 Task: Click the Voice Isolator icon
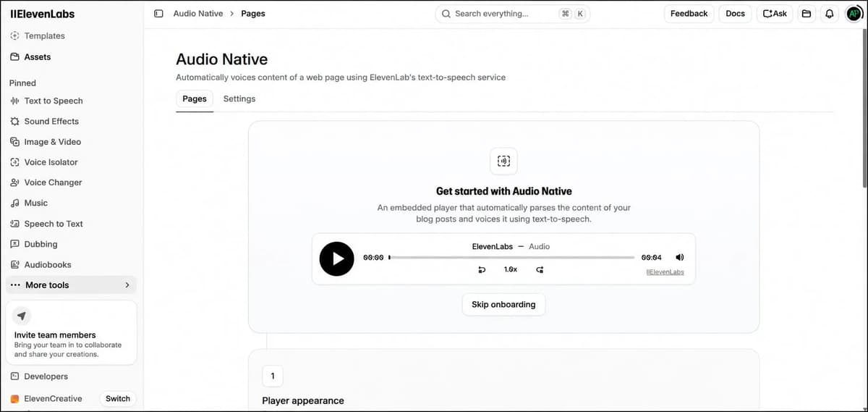coord(15,162)
